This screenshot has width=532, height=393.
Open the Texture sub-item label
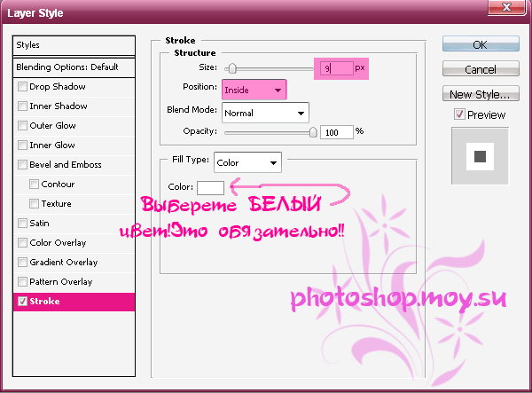pyautogui.click(x=57, y=204)
